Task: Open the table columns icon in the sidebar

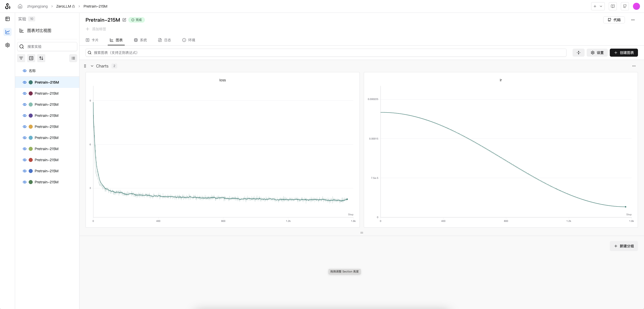Action: (31, 58)
